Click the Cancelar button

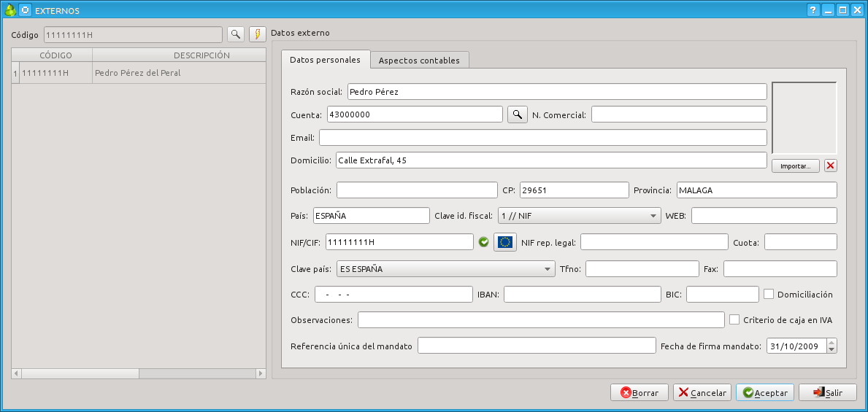click(702, 392)
